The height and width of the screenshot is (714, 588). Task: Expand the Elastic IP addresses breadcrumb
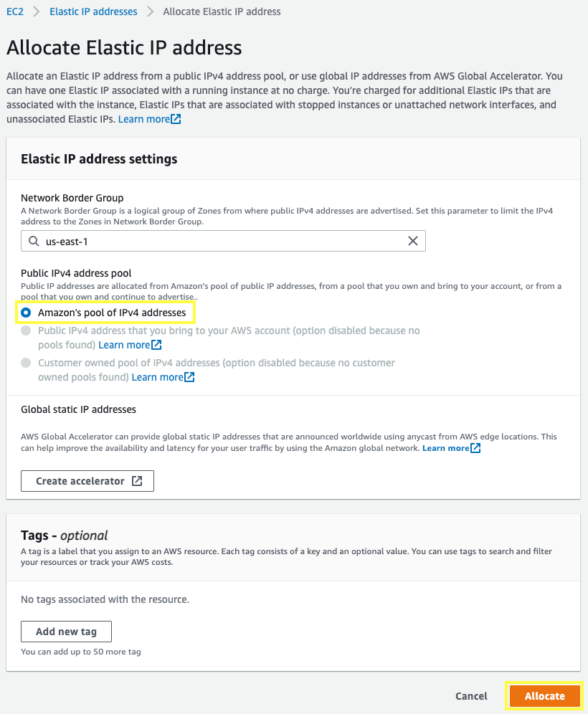tap(93, 11)
